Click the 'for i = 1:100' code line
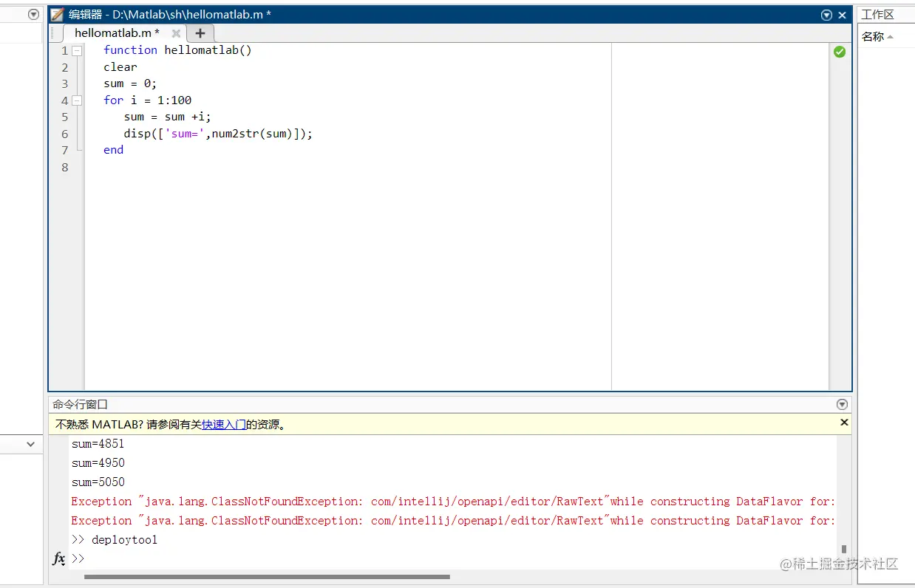Viewport: 915px width, 588px height. [147, 100]
